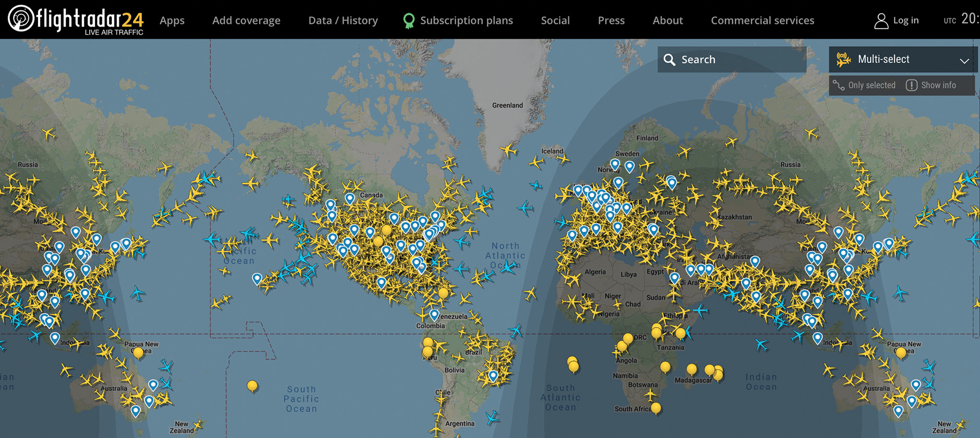Open the Commercial services menu
This screenshot has width=980, height=438.
762,20
